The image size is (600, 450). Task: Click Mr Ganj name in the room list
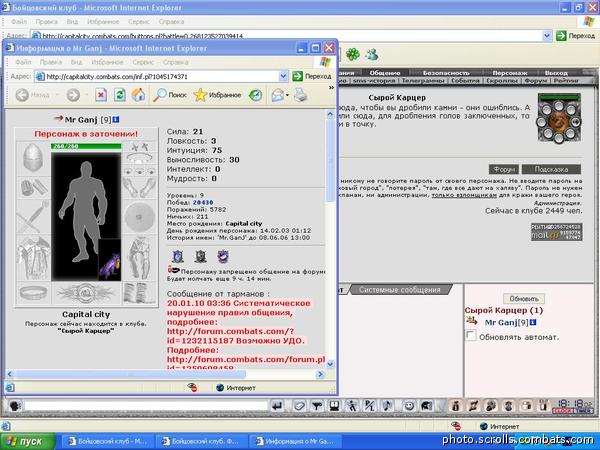(503, 323)
